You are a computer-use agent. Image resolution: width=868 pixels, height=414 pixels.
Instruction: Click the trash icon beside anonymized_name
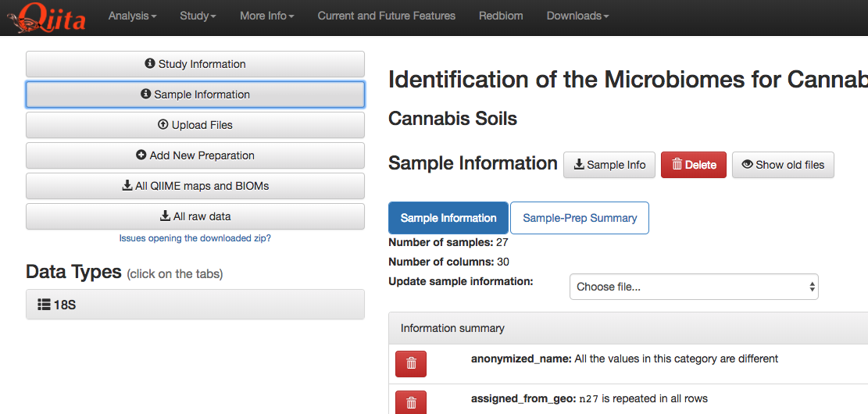411,363
